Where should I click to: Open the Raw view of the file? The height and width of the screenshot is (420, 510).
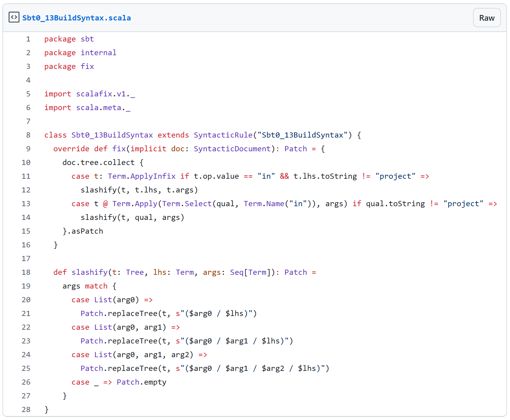(486, 18)
